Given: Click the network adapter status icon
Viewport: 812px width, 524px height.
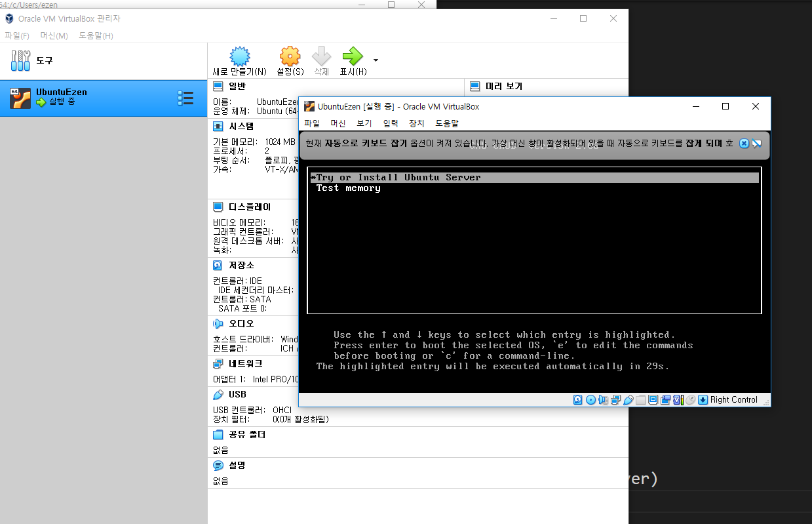Looking at the screenshot, I should [x=615, y=399].
